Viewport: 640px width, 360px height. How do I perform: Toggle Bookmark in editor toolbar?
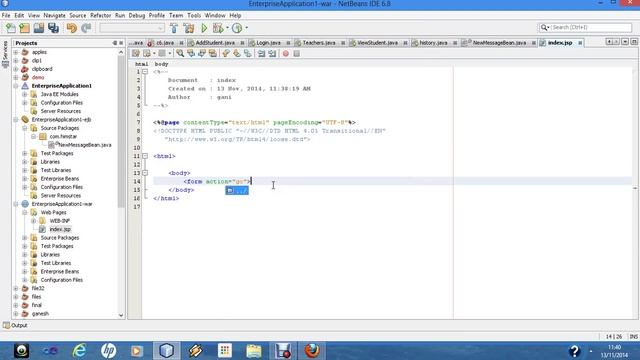tap(248, 53)
